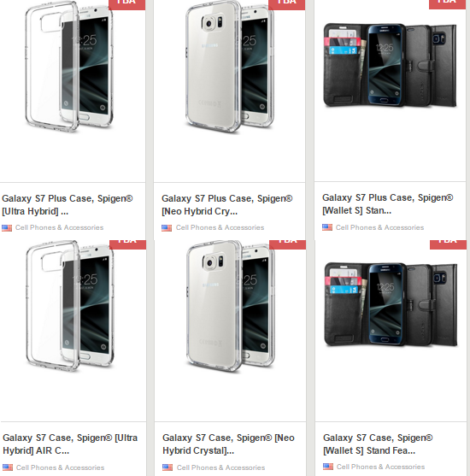Open Galaxy S7 Neo Hybrid Crystal title
470x476 pixels.
(228, 444)
